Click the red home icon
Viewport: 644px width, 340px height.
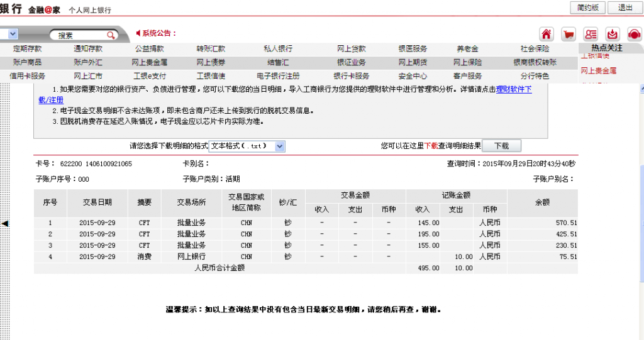pyautogui.click(x=547, y=34)
